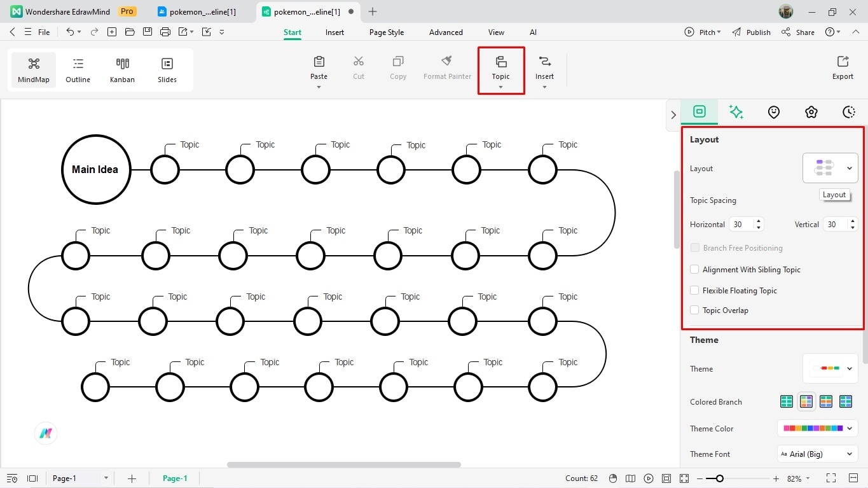Viewport: 868px width, 488px height.
Task: Select the MindMap view mode
Action: [34, 70]
